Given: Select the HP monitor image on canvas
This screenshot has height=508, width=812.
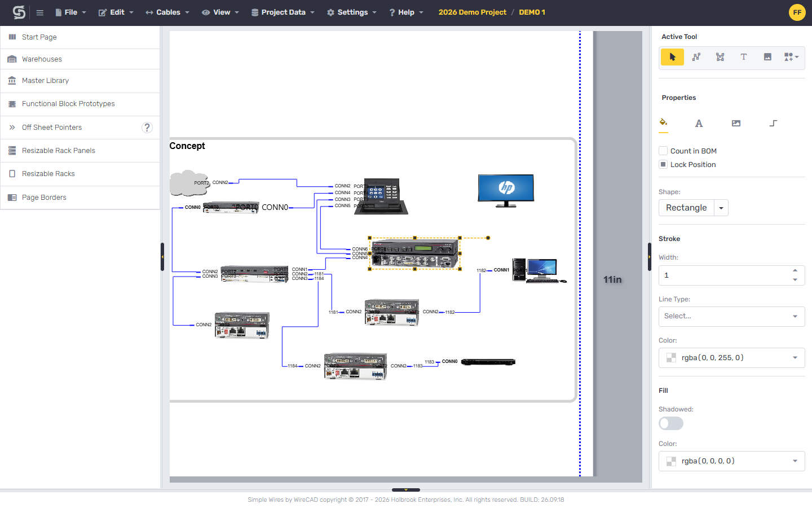Looking at the screenshot, I should point(506,191).
